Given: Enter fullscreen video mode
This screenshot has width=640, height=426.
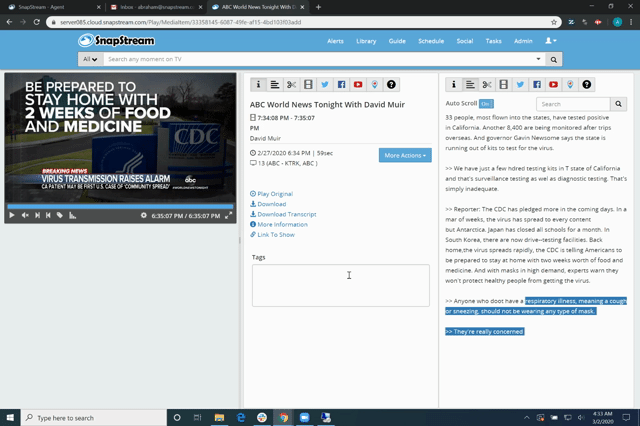Looking at the screenshot, I should point(229,215).
